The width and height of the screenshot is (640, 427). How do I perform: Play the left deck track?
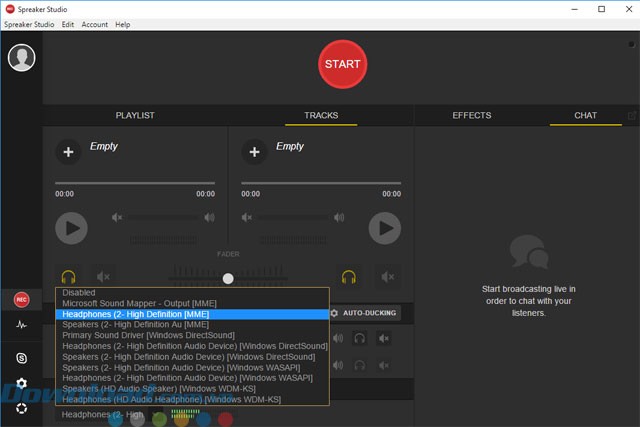coord(71,229)
